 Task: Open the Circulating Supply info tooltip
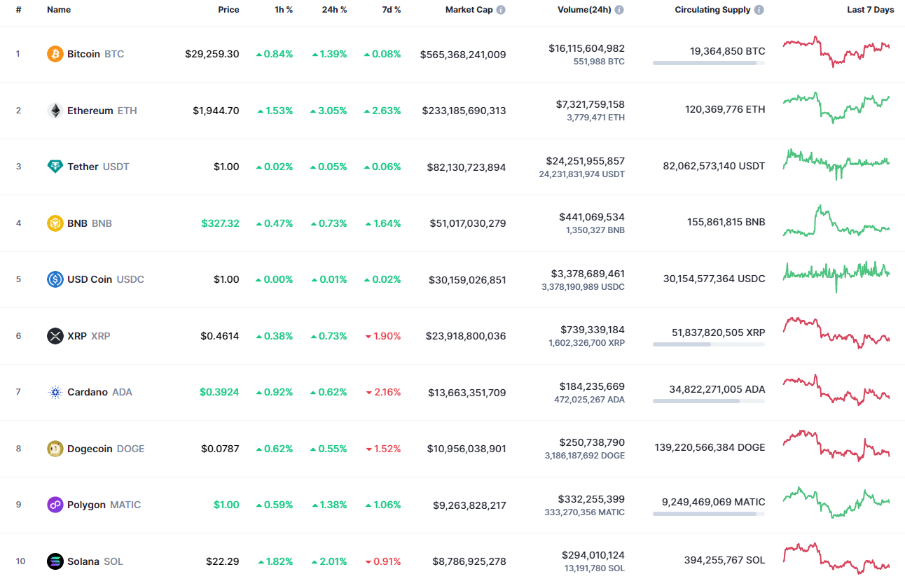click(759, 10)
